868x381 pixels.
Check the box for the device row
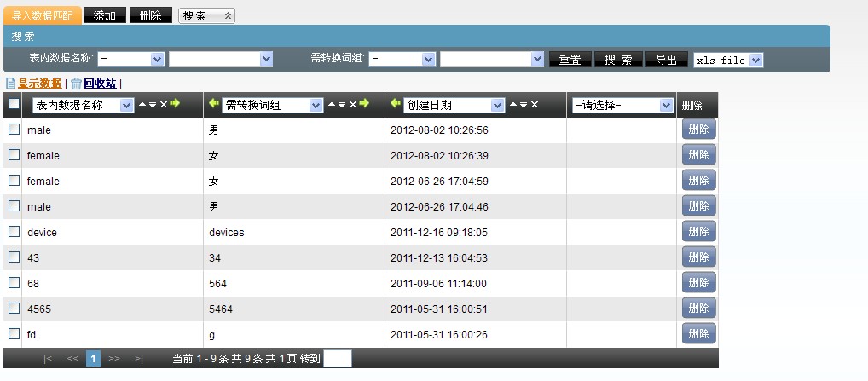coord(14,231)
